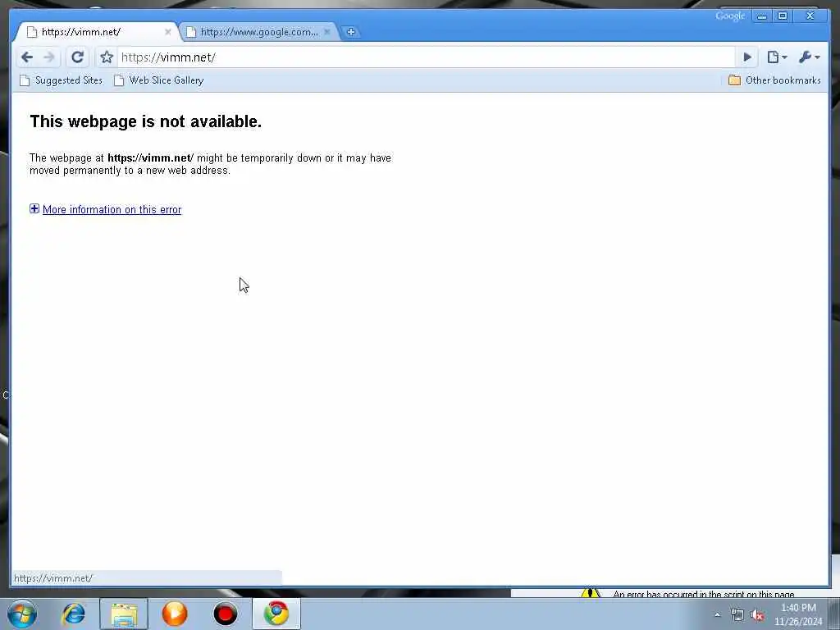The width and height of the screenshot is (840, 630).
Task: Open the Web Slice Gallery bookmark
Action: tap(159, 80)
